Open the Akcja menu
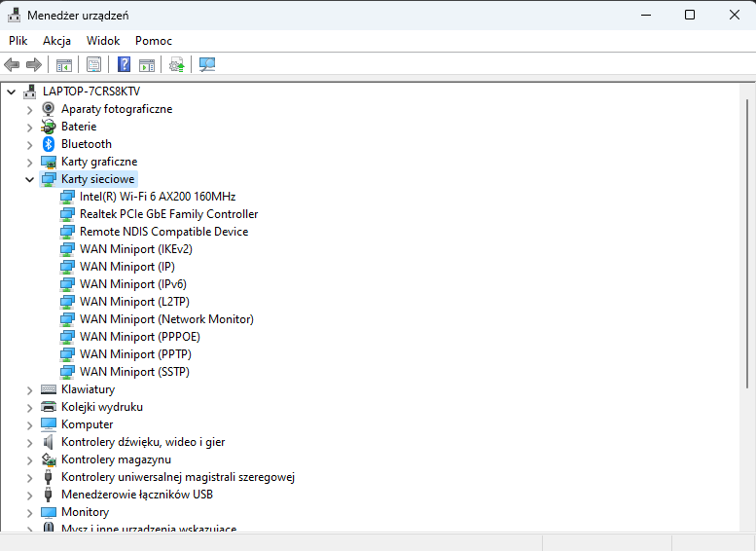This screenshot has width=756, height=551. coord(56,41)
